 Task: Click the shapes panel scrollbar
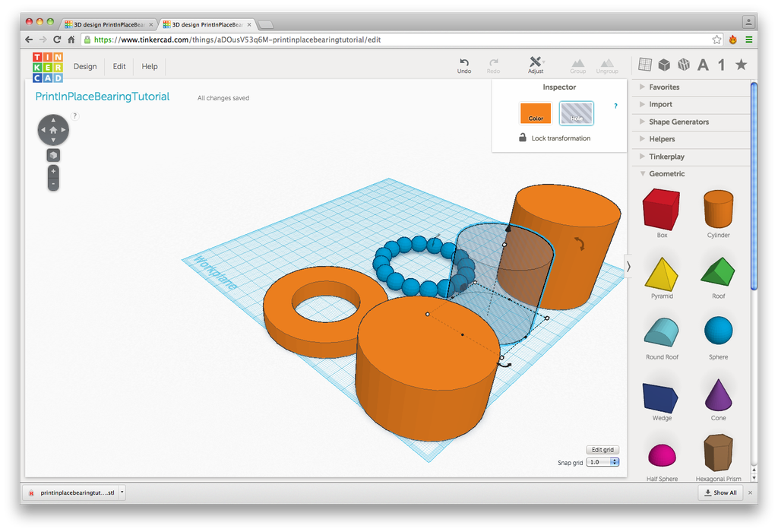[x=754, y=186]
